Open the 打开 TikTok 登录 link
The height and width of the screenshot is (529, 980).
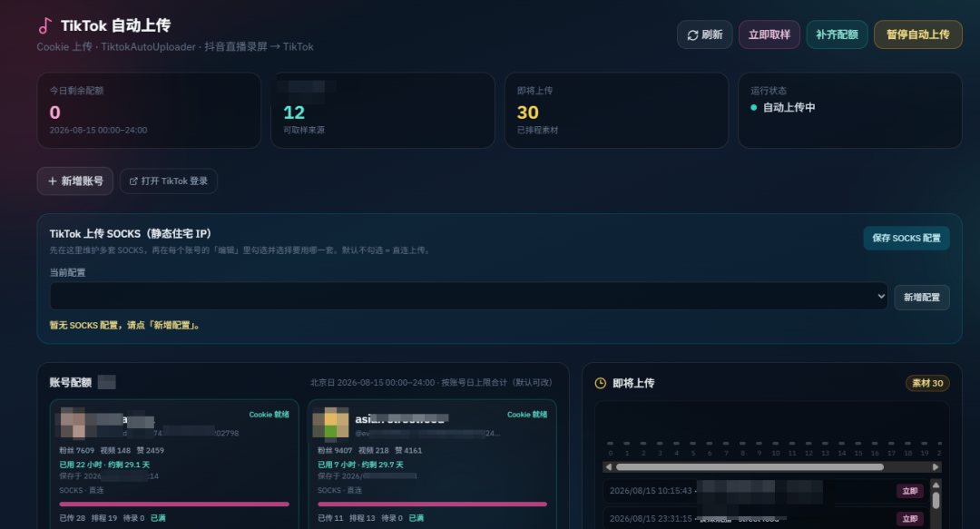coord(168,181)
